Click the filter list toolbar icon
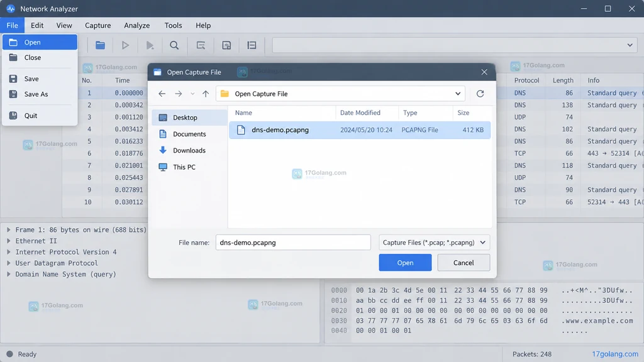 (x=201, y=45)
